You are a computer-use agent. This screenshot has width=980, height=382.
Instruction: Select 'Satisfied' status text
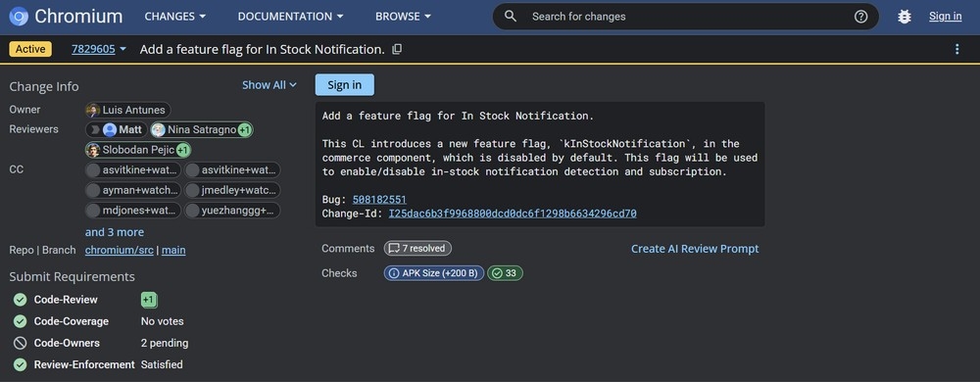[162, 364]
